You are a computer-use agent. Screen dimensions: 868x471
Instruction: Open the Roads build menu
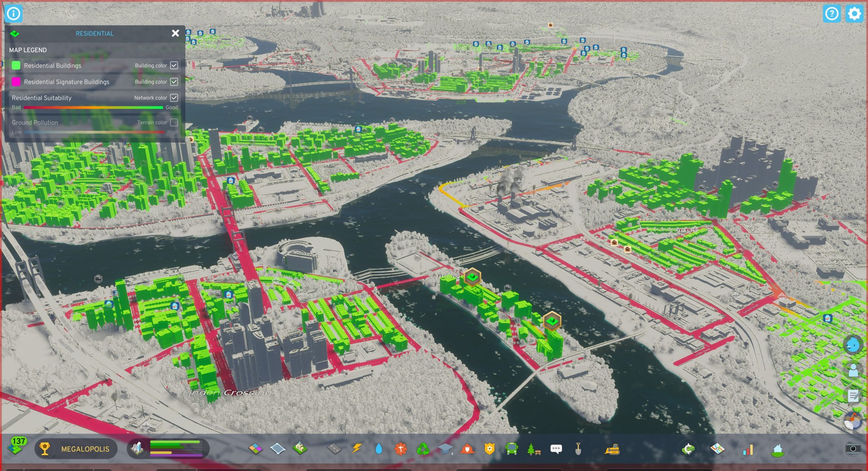334,449
